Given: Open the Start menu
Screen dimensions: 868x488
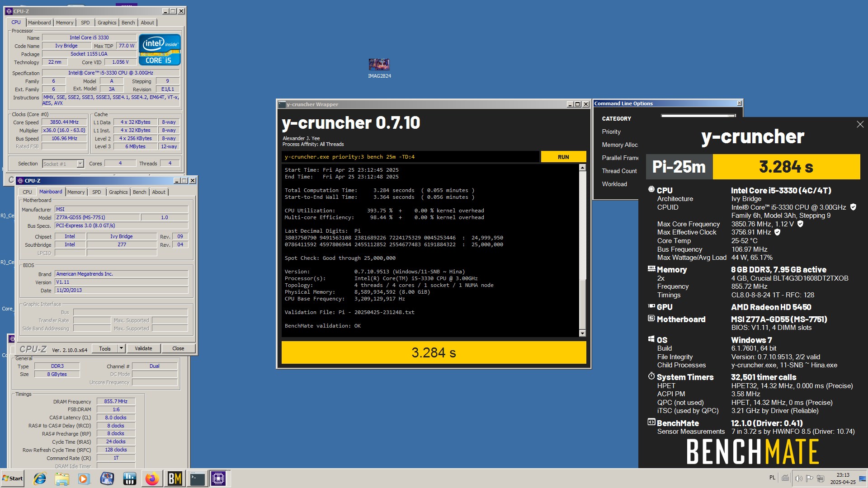Looking at the screenshot, I should (x=13, y=479).
